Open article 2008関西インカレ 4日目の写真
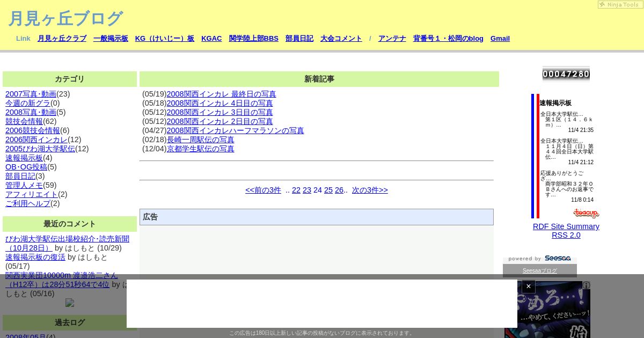 click(x=219, y=103)
